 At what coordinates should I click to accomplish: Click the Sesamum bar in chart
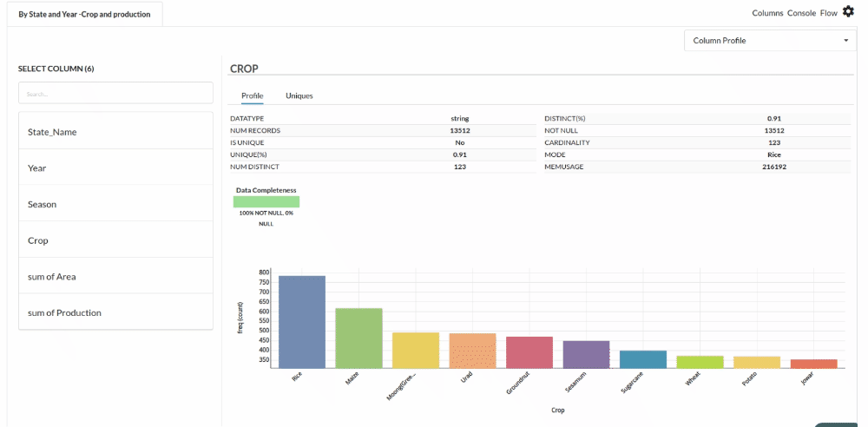(x=586, y=354)
